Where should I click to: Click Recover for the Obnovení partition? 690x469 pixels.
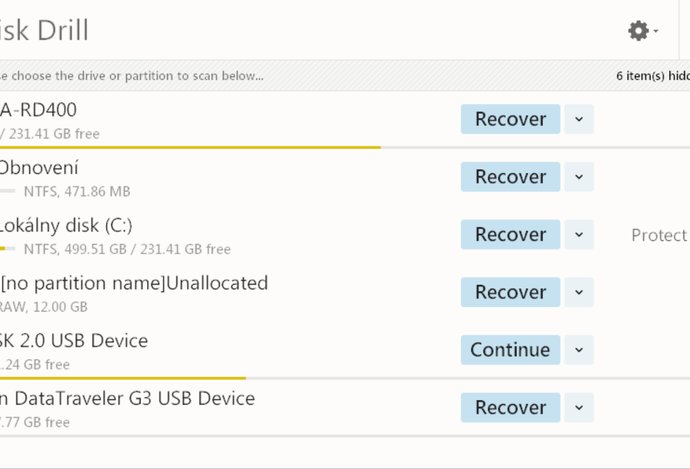(510, 177)
